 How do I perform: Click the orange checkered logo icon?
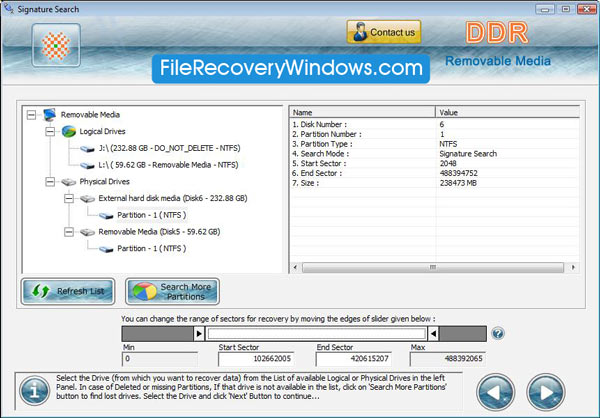coord(56,45)
